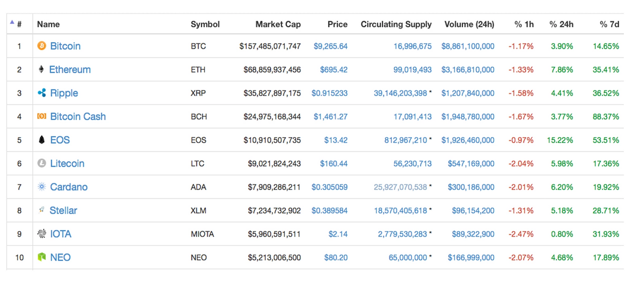Click Ripple volume $1,207,840,000
Image resolution: width=644 pixels, height=286 pixels.
click(468, 93)
